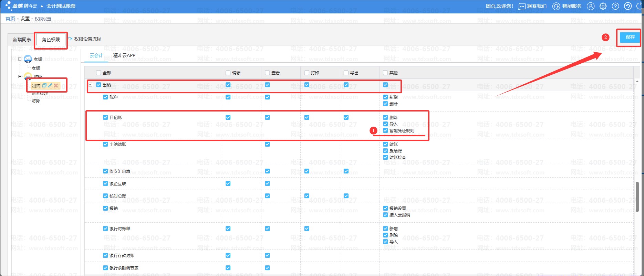The height and width of the screenshot is (276, 644).
Task: Open the settings gear icon in header
Action: [603, 6]
